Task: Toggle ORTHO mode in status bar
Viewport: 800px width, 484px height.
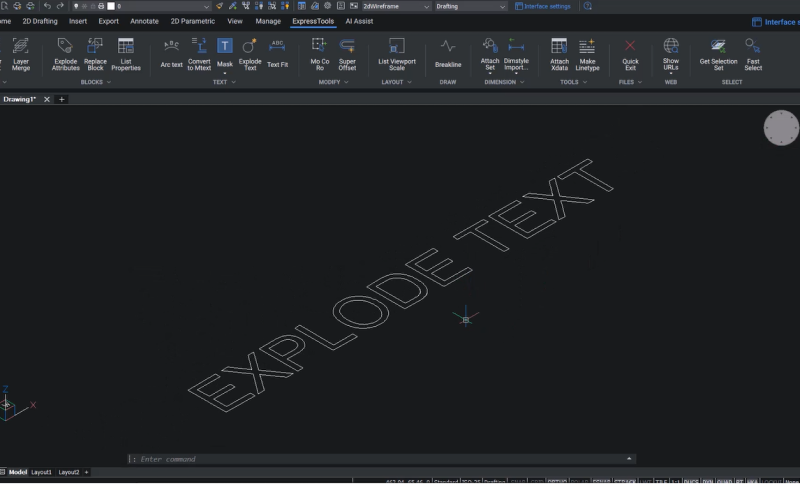Action: (x=557, y=481)
